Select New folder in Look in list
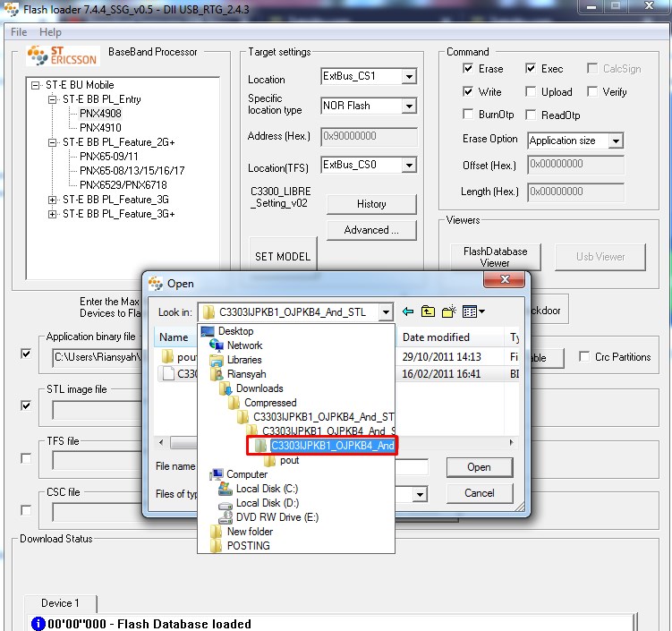672x631 pixels. pyautogui.click(x=250, y=532)
